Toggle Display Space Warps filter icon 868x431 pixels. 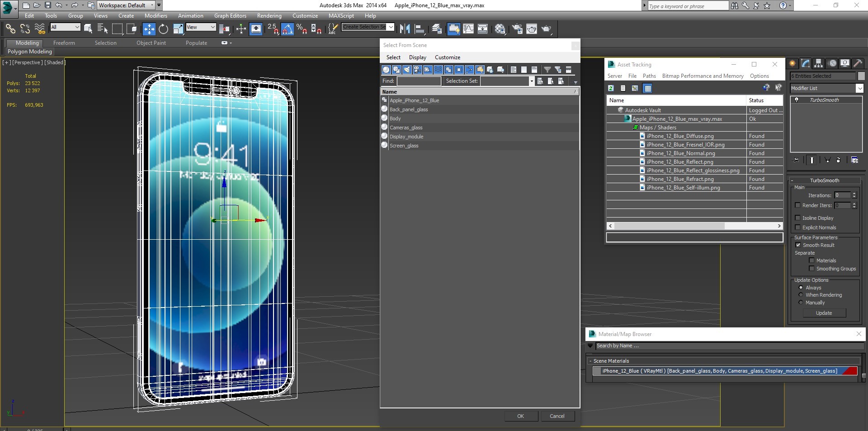point(438,70)
